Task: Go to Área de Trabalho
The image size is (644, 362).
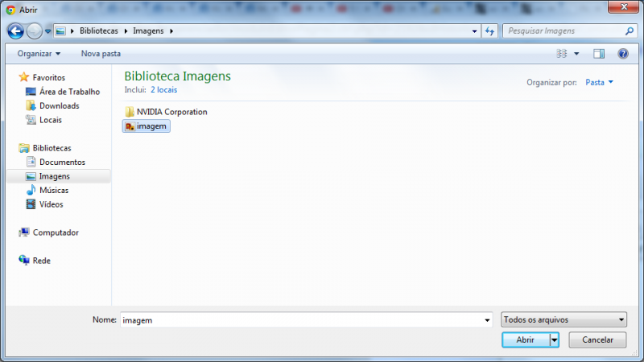Action: [x=68, y=92]
